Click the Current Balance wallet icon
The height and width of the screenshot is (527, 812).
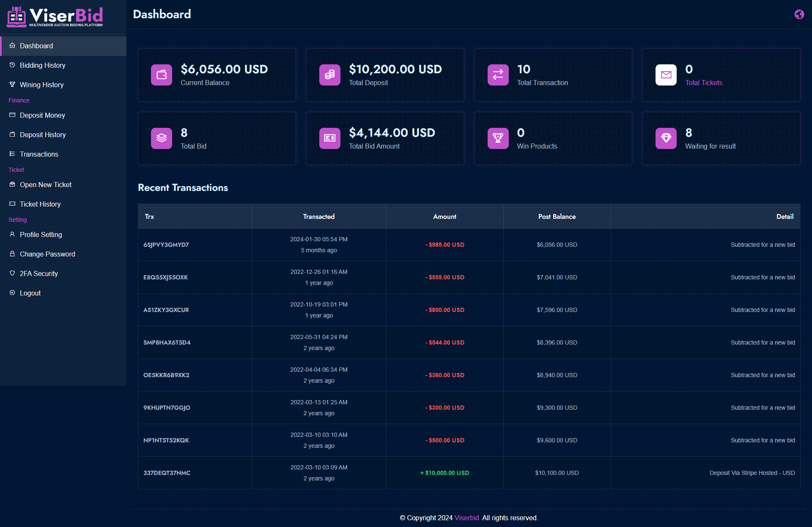(162, 75)
